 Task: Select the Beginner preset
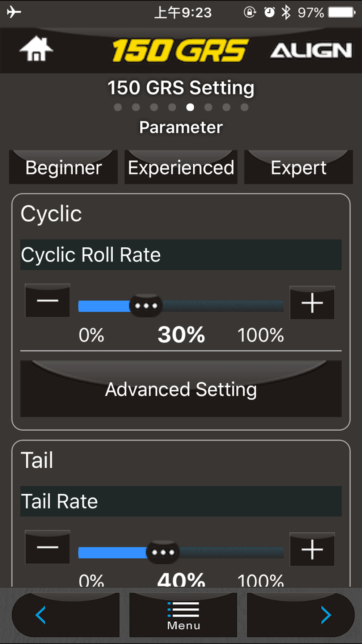point(63,167)
